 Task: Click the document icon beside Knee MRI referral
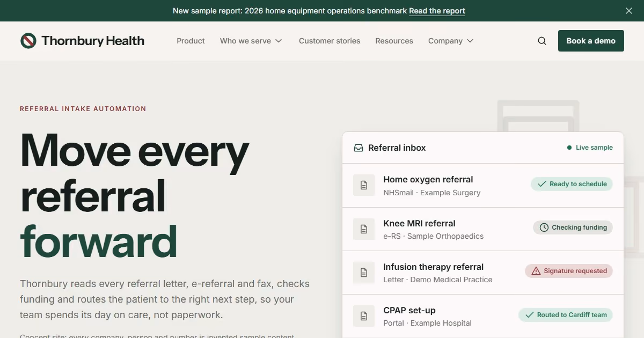coord(364,229)
